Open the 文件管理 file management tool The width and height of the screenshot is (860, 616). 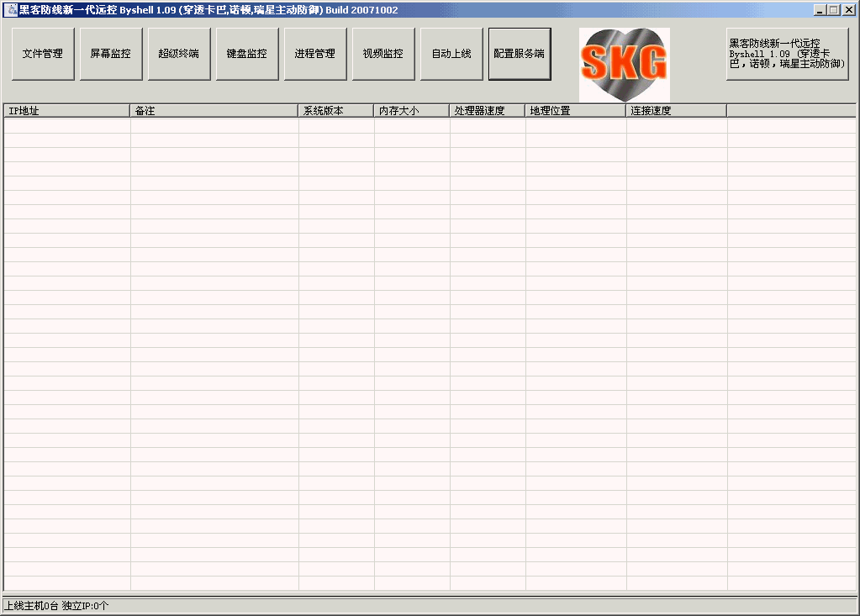click(x=42, y=54)
